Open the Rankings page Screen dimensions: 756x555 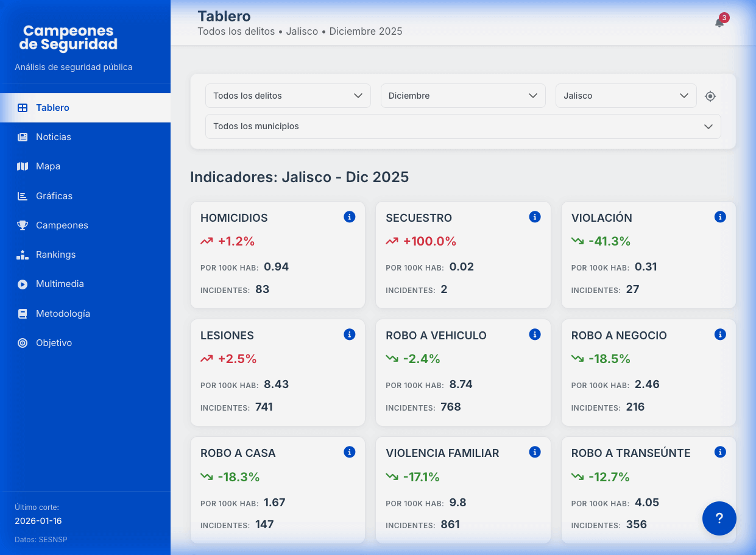pyautogui.click(x=55, y=255)
